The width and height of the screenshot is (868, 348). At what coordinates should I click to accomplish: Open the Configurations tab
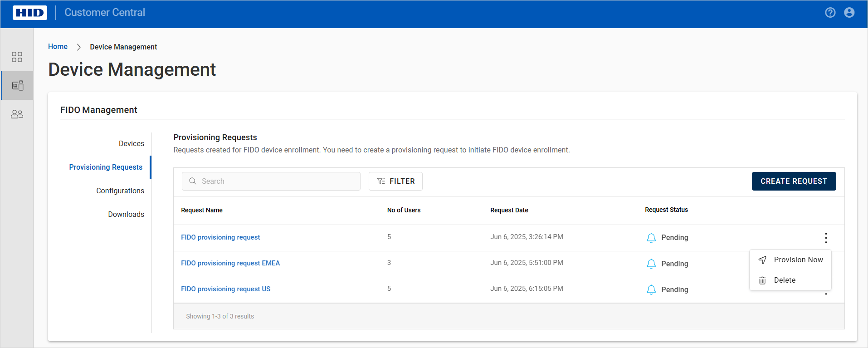coord(120,191)
